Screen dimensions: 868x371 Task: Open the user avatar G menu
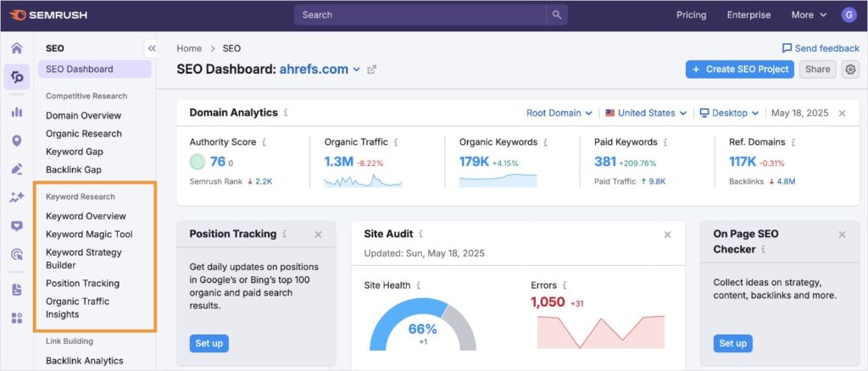click(849, 15)
